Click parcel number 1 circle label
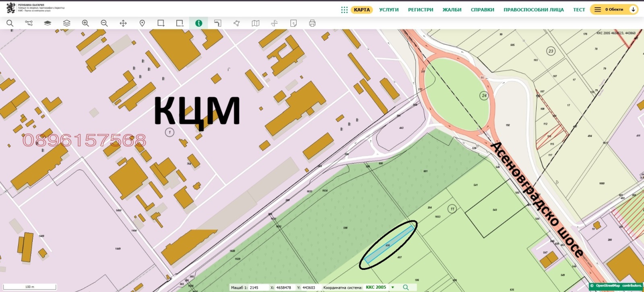Screen dimensions: 644x292 [x=170, y=132]
